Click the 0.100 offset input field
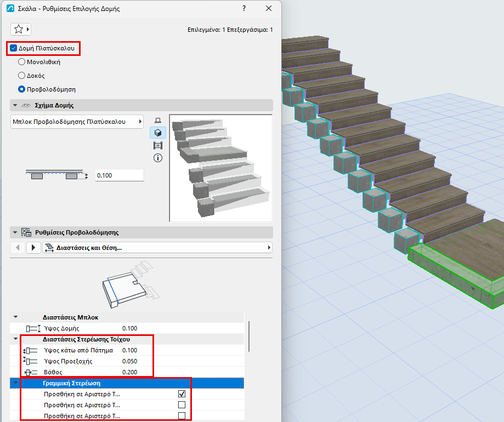 click(x=119, y=175)
